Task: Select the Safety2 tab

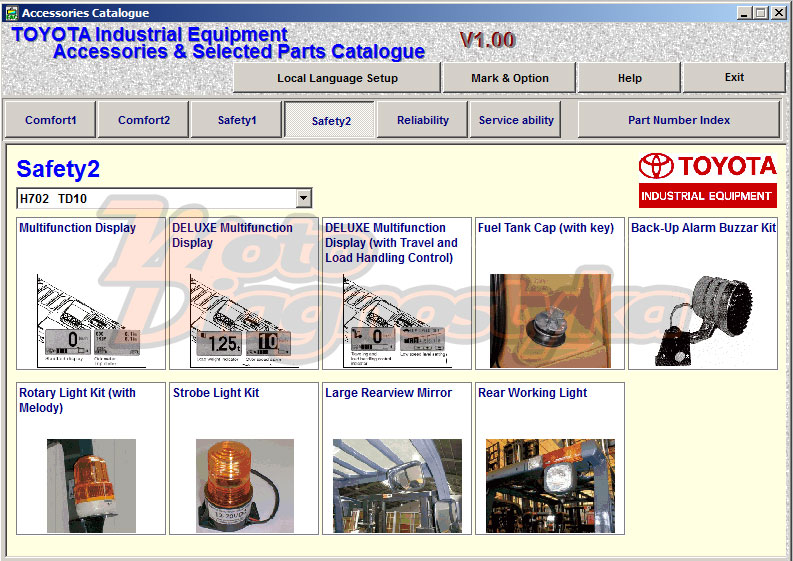Action: pyautogui.click(x=330, y=120)
